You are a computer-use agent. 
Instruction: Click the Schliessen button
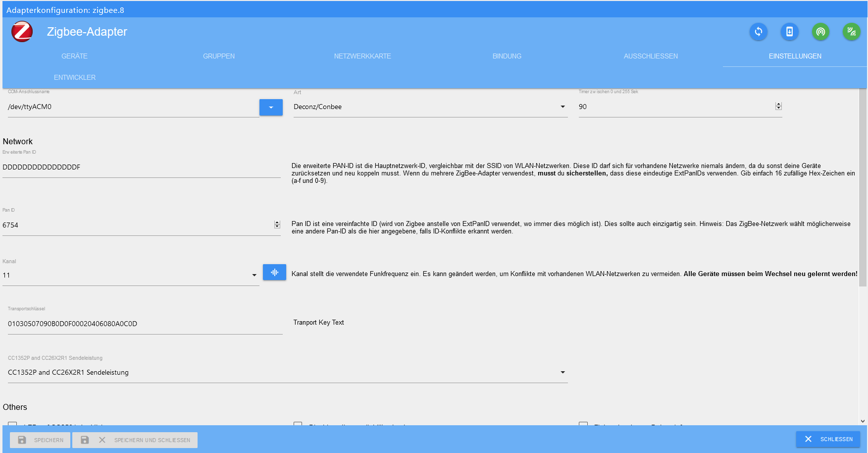pos(828,439)
